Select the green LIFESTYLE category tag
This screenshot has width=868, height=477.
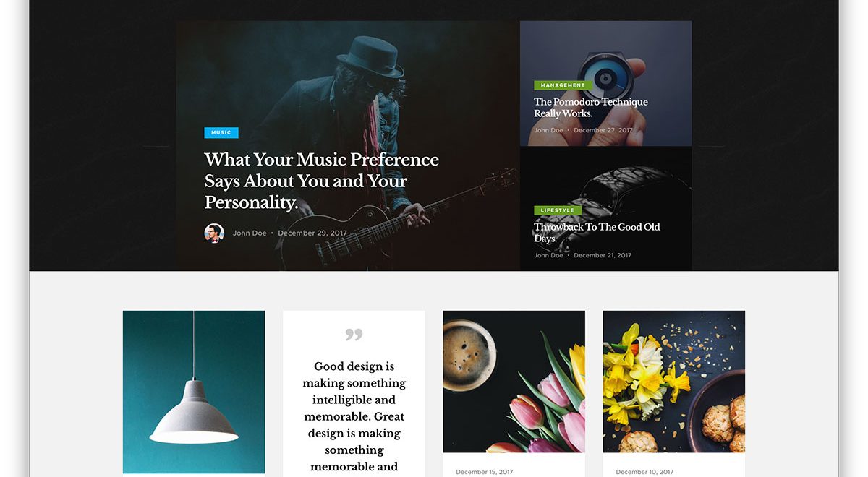click(x=558, y=210)
